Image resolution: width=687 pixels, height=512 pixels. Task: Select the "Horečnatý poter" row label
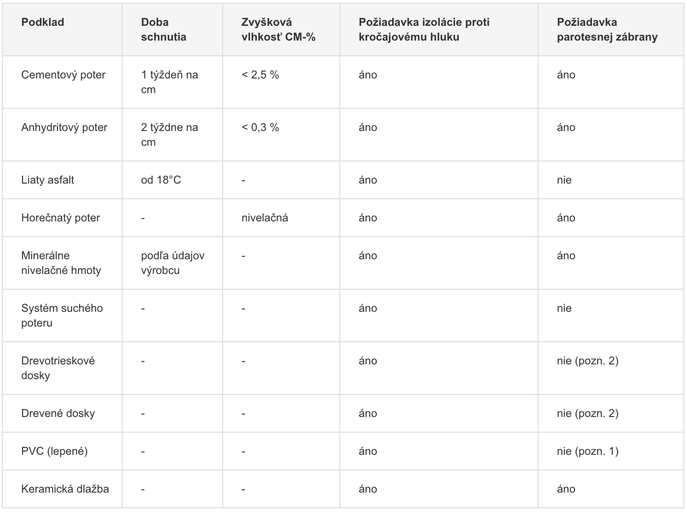tap(61, 218)
